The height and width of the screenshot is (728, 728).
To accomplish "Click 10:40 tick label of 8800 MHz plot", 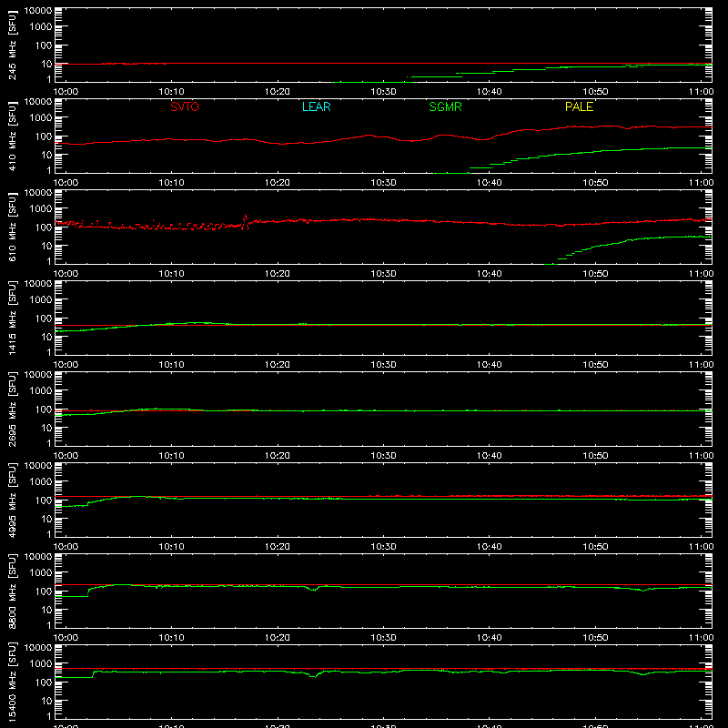I will click(x=489, y=638).
